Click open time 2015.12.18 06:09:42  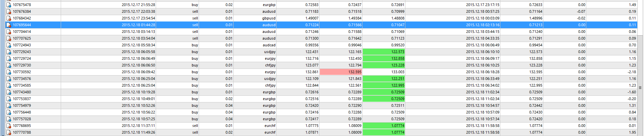pos(138,72)
